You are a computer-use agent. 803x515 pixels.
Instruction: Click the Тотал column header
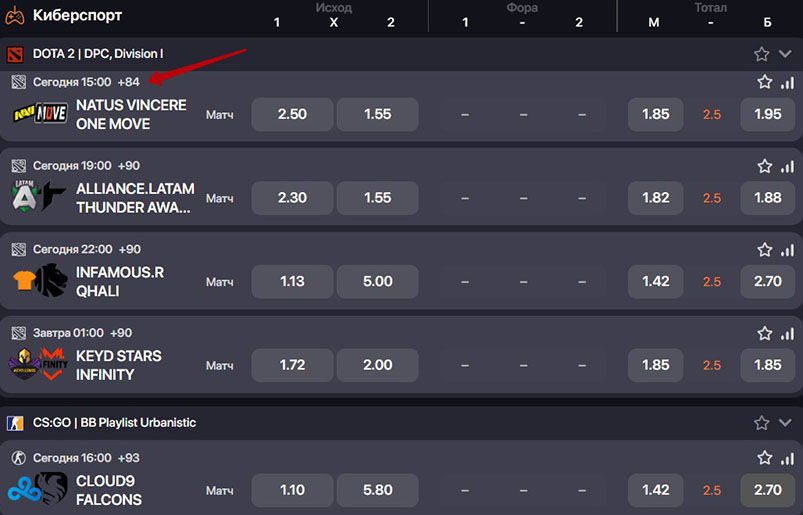[x=710, y=7]
